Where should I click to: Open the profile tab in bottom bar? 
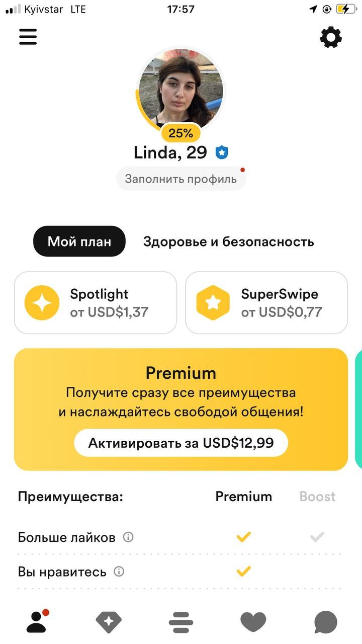[36, 622]
